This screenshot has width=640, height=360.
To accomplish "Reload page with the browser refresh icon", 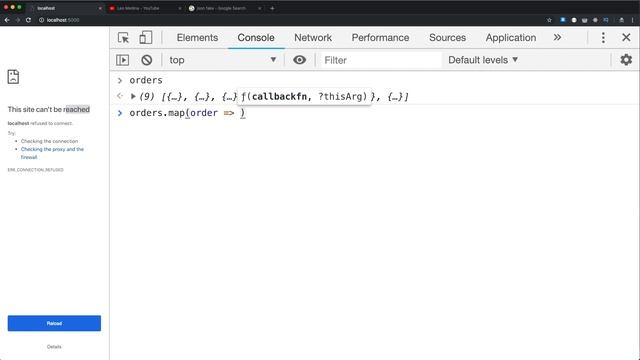I will point(28,20).
